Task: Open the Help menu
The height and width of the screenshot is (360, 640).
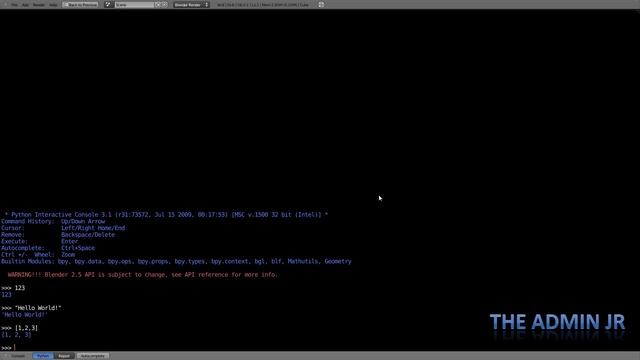Action: [53, 5]
